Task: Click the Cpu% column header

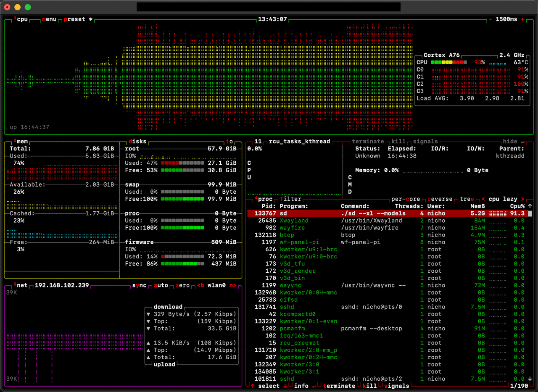Action: (517, 206)
